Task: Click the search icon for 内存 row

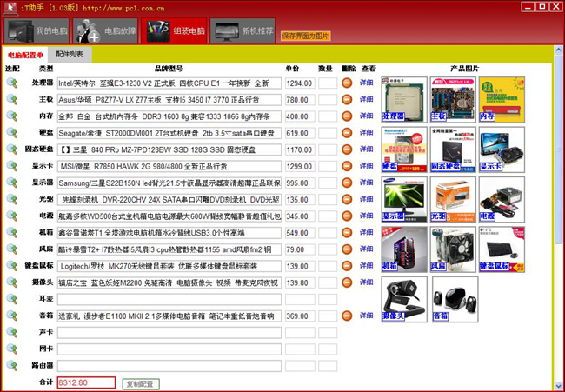Action: pyautogui.click(x=12, y=116)
